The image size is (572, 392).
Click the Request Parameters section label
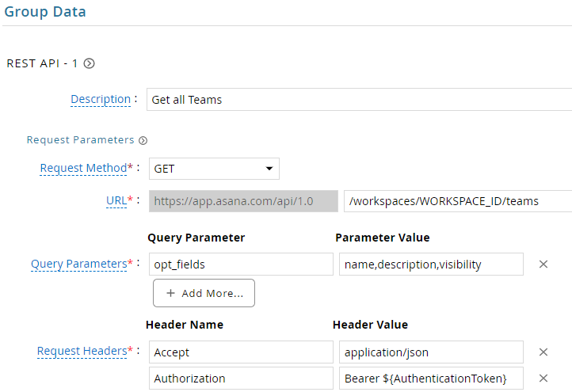pyautogui.click(x=81, y=140)
